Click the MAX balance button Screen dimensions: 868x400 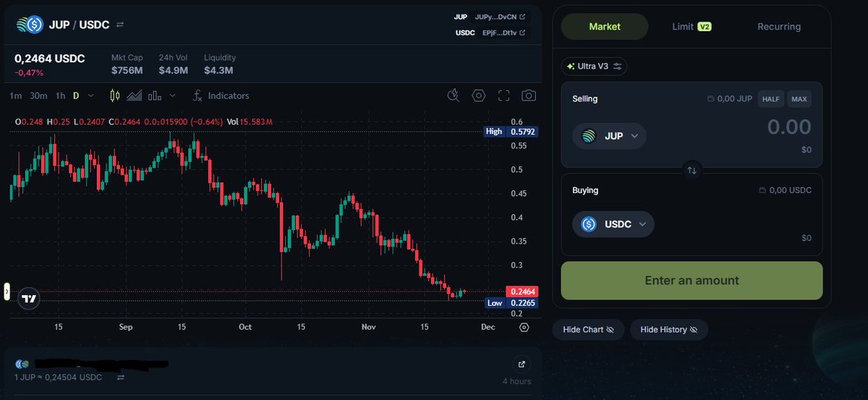click(799, 99)
